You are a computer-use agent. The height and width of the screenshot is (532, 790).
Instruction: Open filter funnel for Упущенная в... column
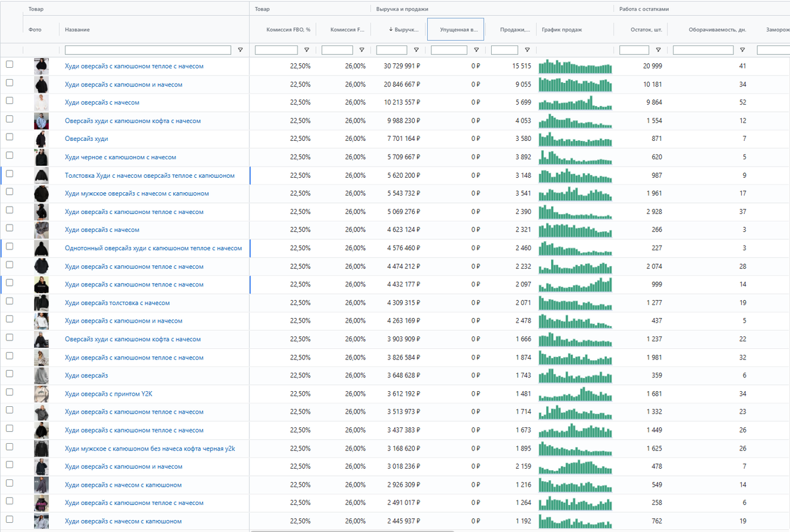tap(476, 50)
